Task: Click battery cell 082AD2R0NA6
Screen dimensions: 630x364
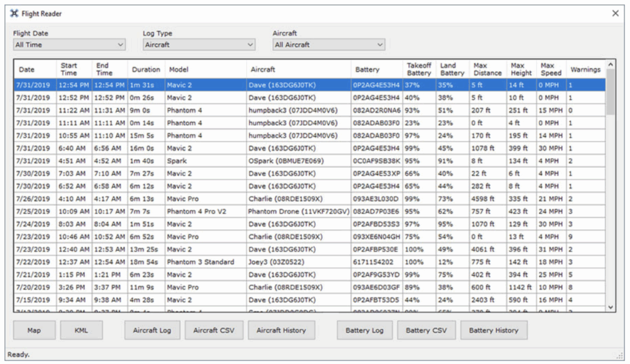Action: [377, 110]
